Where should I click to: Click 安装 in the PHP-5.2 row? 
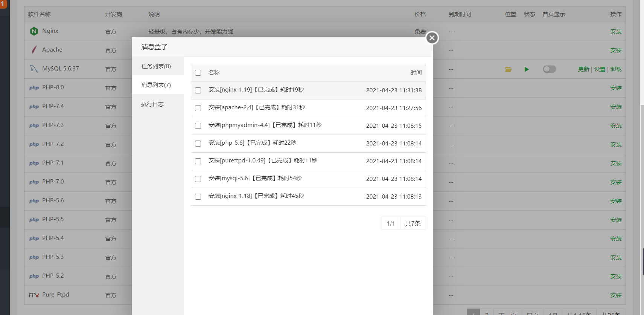pos(616,277)
